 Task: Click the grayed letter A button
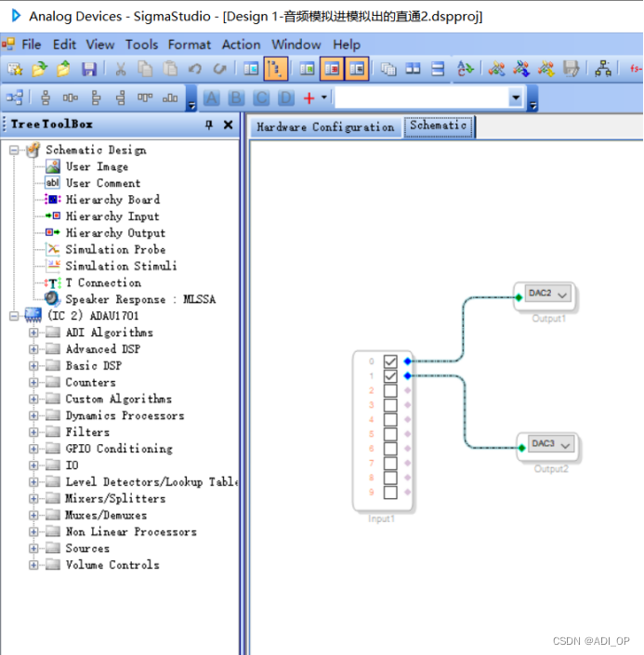(x=212, y=98)
